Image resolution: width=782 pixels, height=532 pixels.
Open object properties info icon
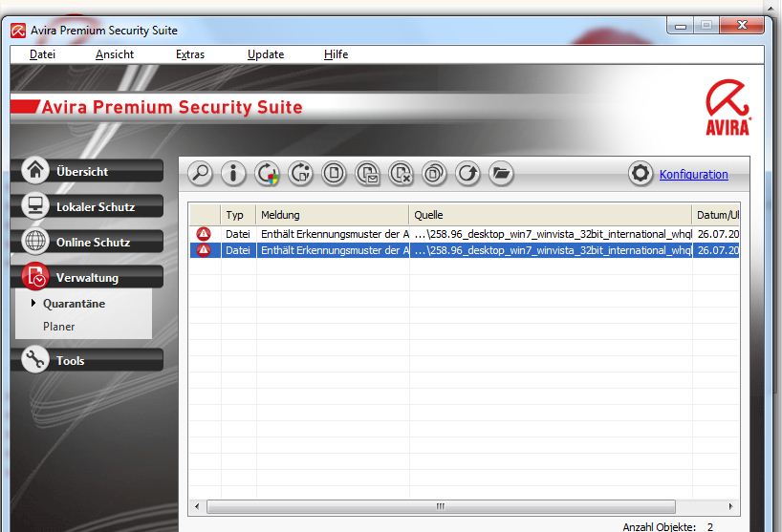[x=233, y=174]
